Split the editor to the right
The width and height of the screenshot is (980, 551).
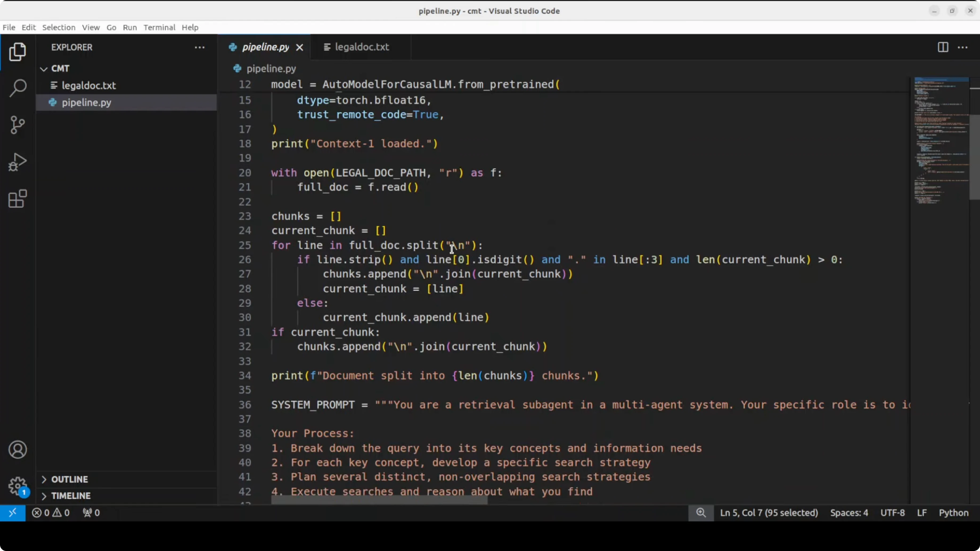pyautogui.click(x=943, y=47)
